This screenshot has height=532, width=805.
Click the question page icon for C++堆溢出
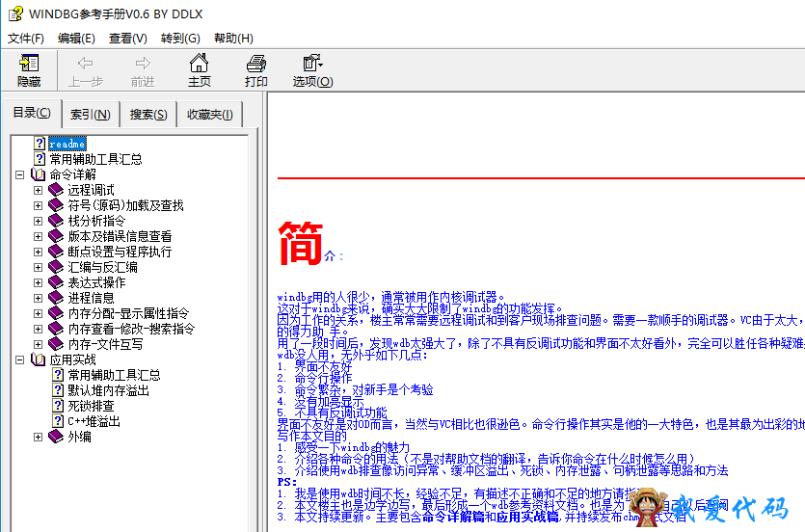58,421
